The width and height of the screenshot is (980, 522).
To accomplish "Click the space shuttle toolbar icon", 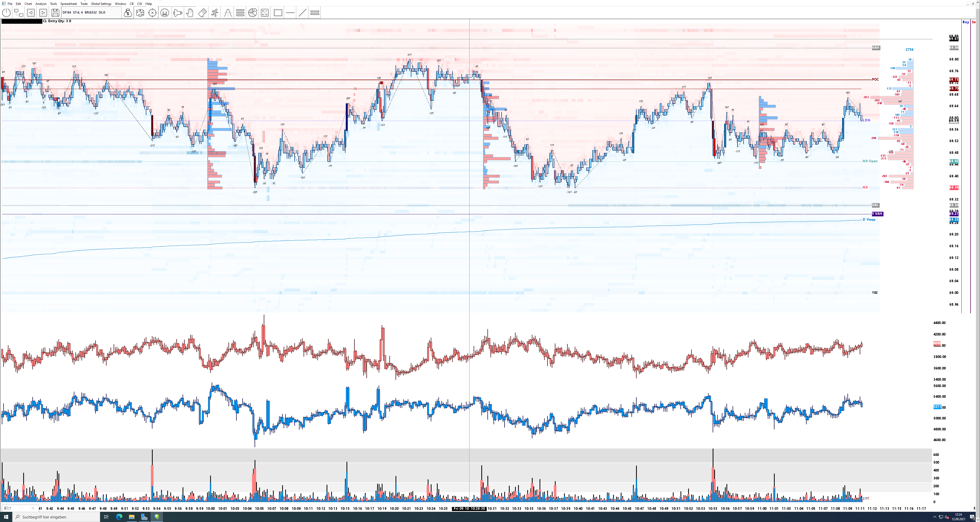I will pos(177,13).
